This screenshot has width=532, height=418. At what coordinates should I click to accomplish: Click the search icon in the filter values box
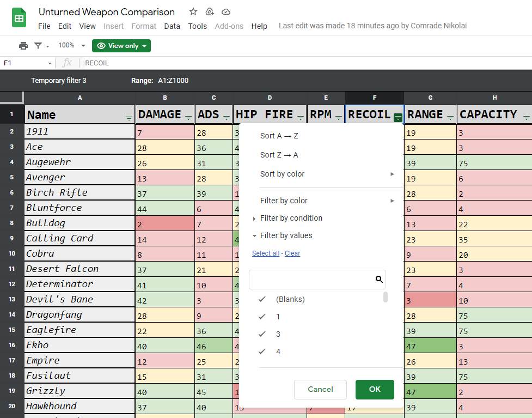tap(379, 280)
